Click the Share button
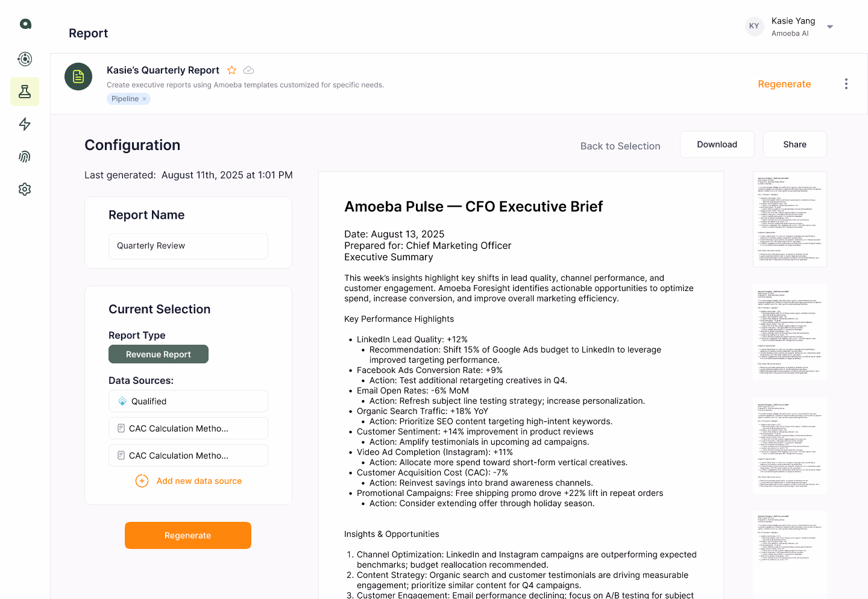This screenshot has height=599, width=868. coord(795,145)
